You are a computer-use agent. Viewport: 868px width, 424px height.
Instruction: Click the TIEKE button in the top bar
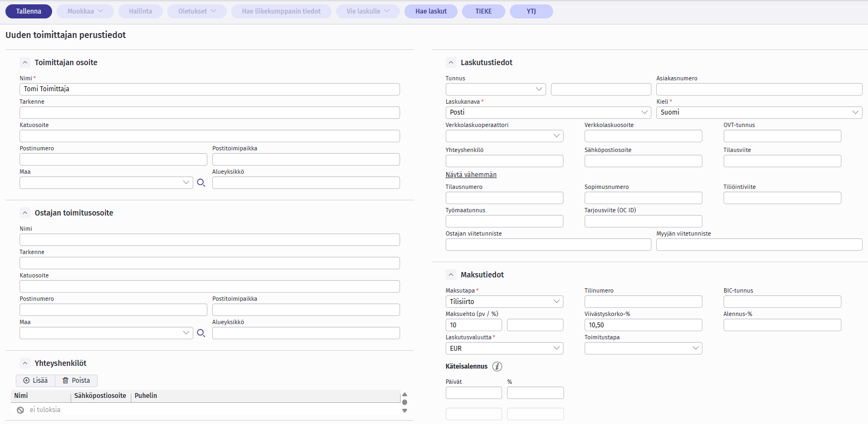pyautogui.click(x=483, y=11)
